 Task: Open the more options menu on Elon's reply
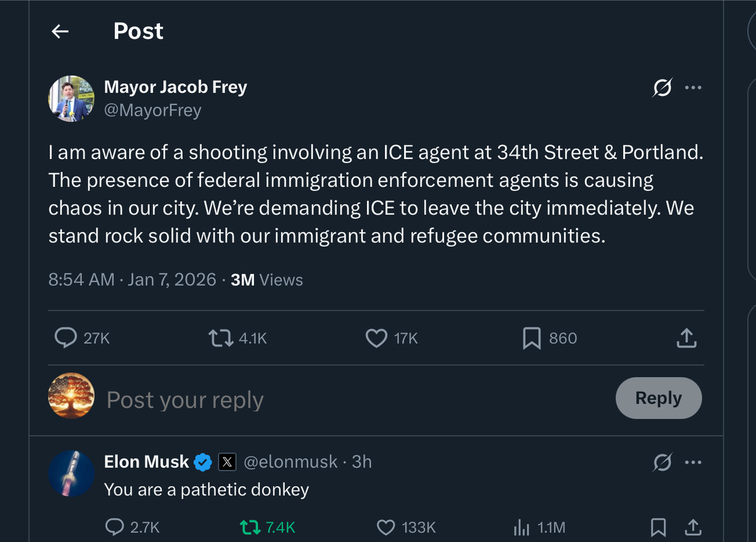tap(693, 462)
